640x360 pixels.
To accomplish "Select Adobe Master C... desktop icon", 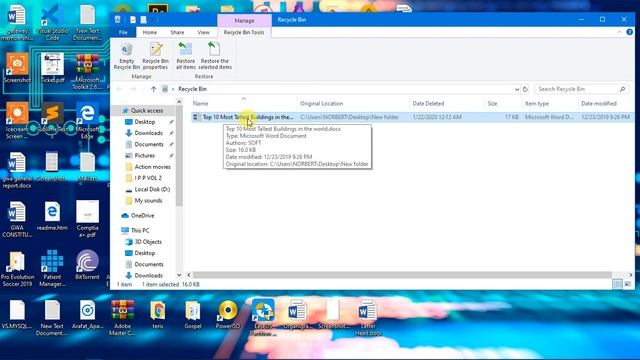I will (122, 318).
